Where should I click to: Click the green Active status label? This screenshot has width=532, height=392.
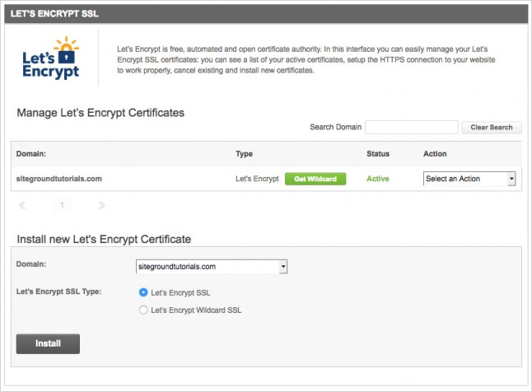tap(378, 179)
